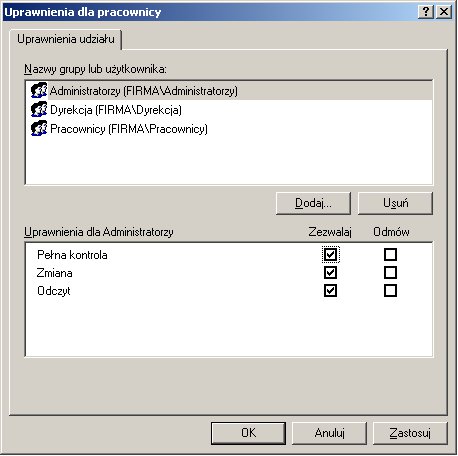Click the Anuluj button
The image size is (458, 456).
coord(329,433)
